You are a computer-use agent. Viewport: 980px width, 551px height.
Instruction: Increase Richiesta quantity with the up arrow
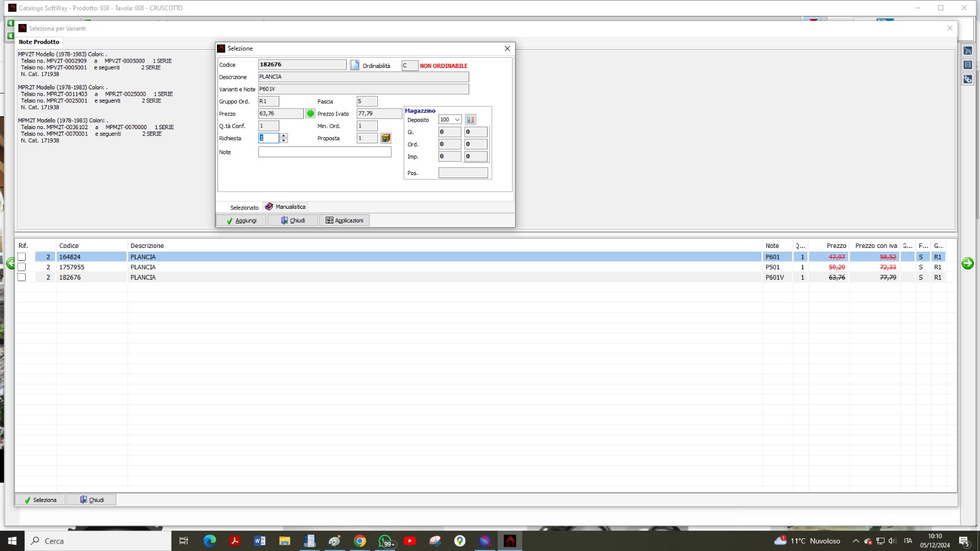coord(284,136)
